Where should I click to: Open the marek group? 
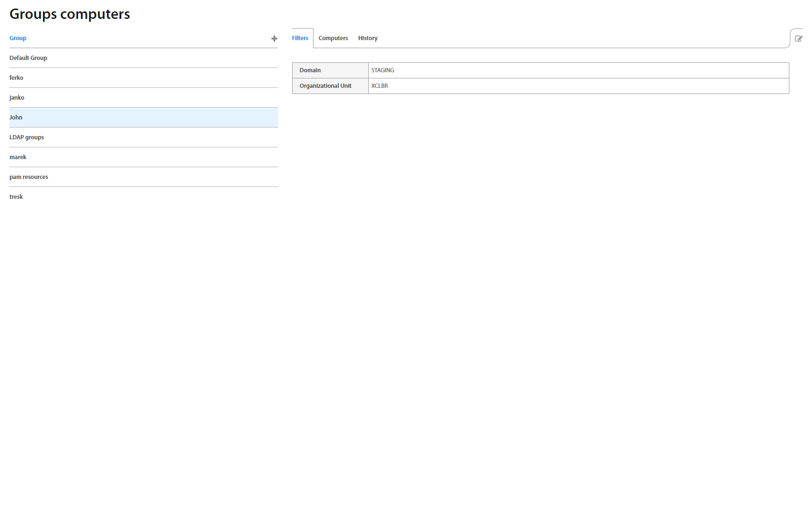coord(18,157)
